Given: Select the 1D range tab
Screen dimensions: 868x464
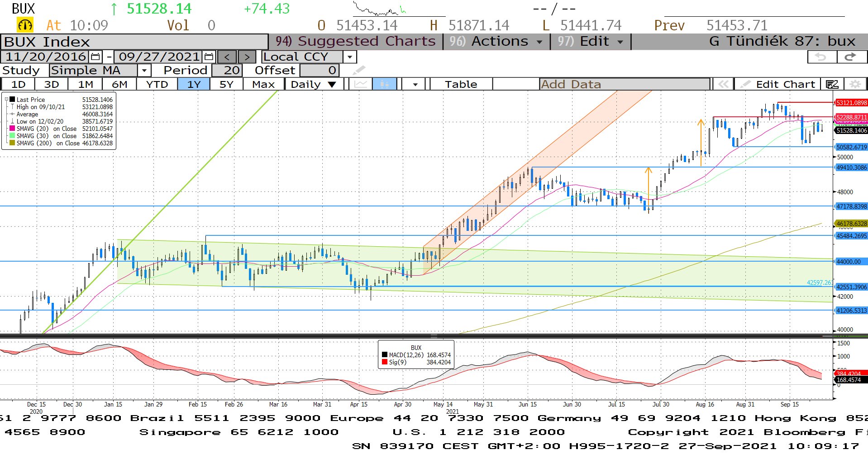Looking at the screenshot, I should (18, 84).
